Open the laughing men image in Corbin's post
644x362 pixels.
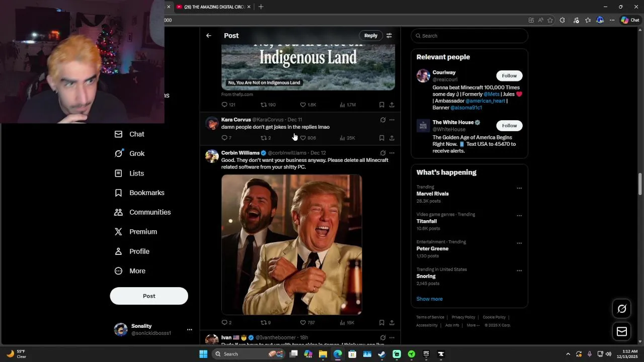coord(292,245)
